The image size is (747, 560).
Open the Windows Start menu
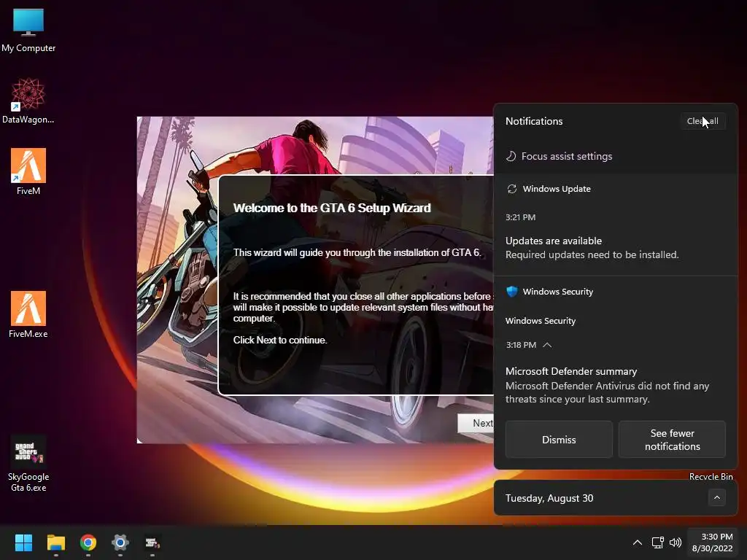click(23, 542)
